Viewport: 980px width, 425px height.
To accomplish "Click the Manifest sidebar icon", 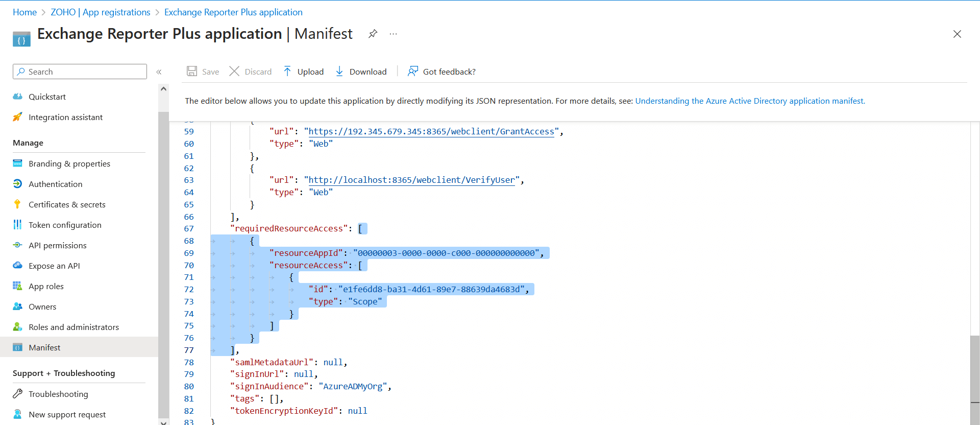I will coord(17,347).
